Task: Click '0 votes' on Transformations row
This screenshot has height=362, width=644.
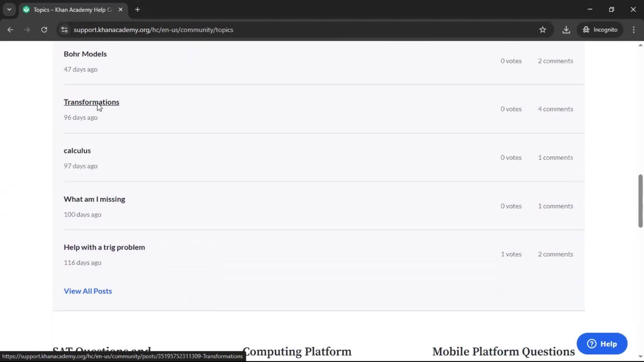Action: pyautogui.click(x=511, y=109)
